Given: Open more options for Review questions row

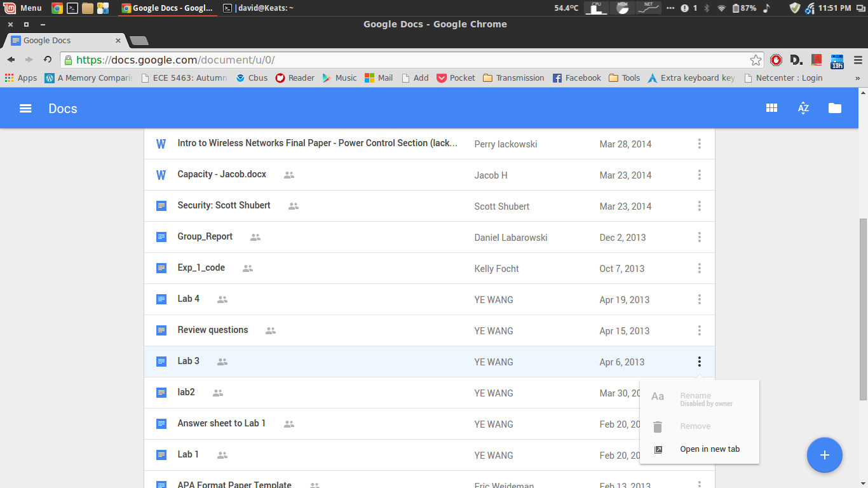Looking at the screenshot, I should point(699,330).
